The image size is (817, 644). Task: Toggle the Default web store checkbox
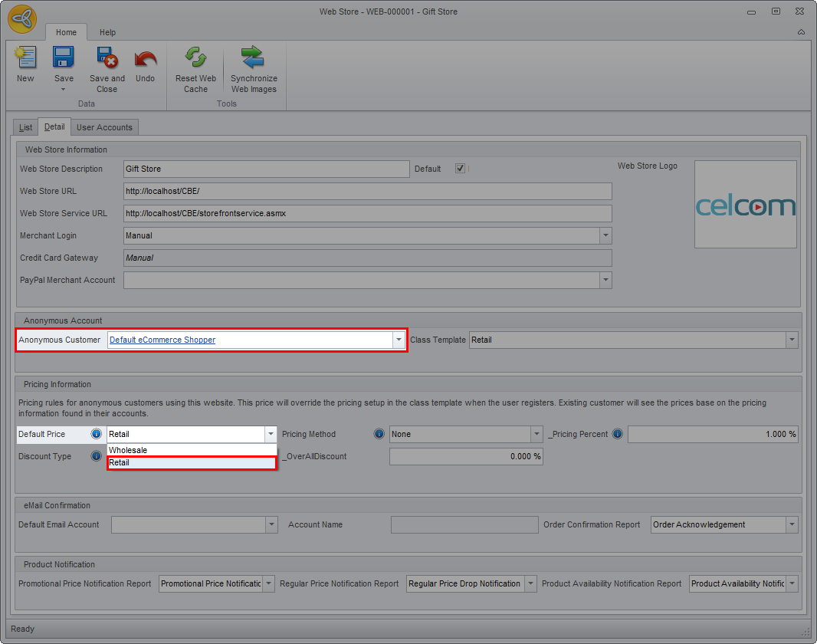point(460,169)
